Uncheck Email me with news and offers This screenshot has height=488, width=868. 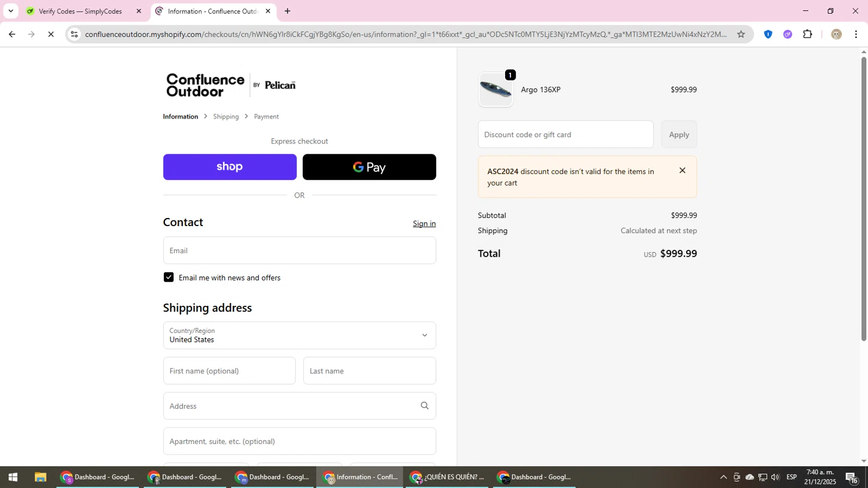pyautogui.click(x=168, y=278)
